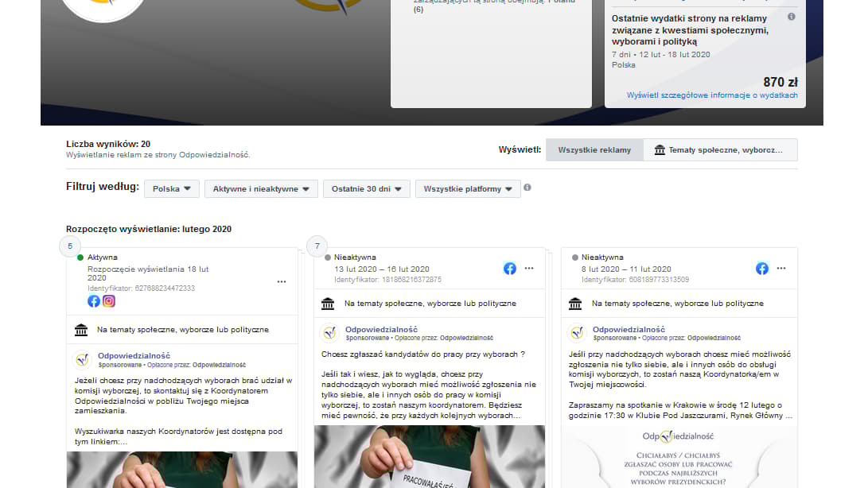The width and height of the screenshot is (868, 488).
Task: Click the info icon next to platform filter
Action: point(527,188)
